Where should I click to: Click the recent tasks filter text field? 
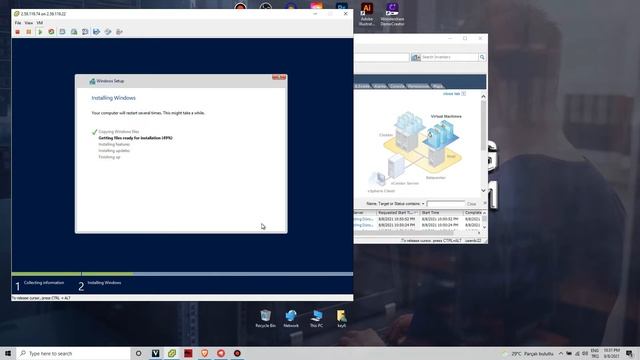pyautogui.click(x=446, y=203)
